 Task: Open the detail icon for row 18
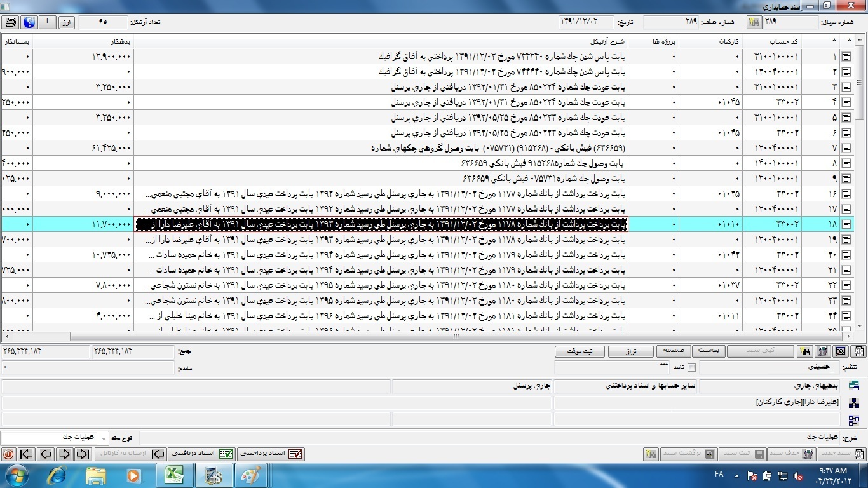(x=846, y=224)
